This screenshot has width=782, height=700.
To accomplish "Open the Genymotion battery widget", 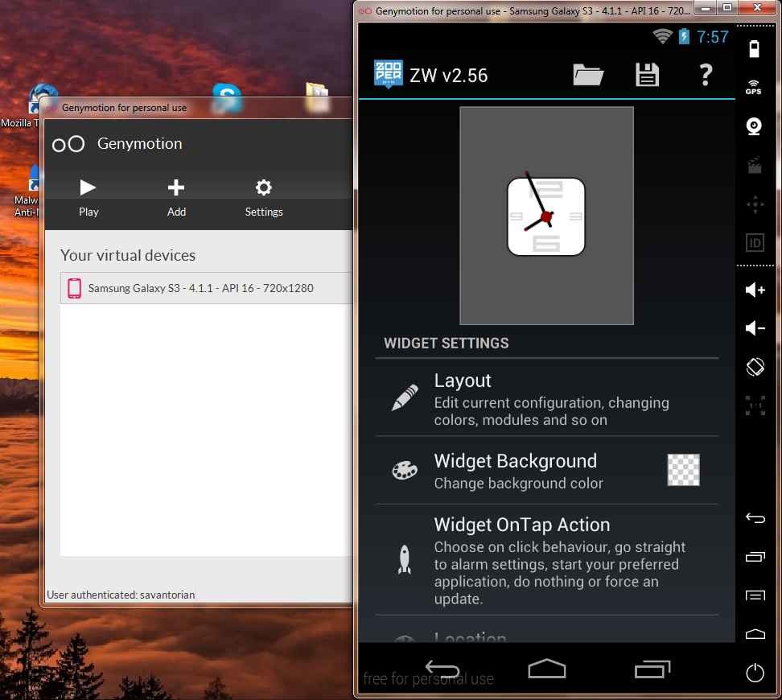I will point(754,49).
